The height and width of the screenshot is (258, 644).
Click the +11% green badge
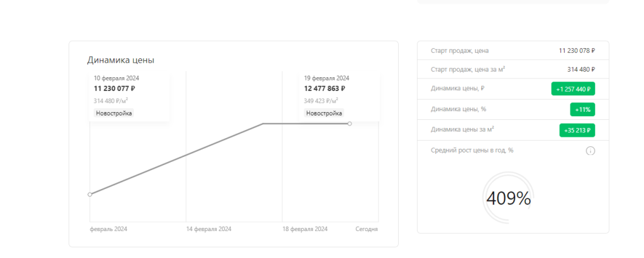[x=582, y=109]
